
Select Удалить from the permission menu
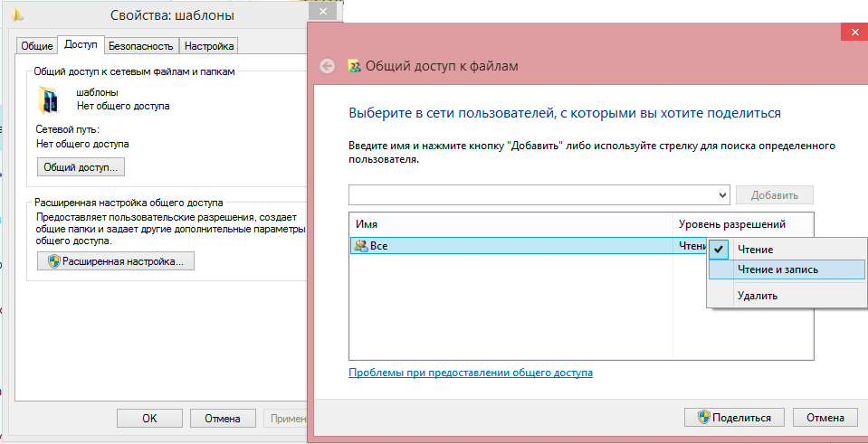757,295
